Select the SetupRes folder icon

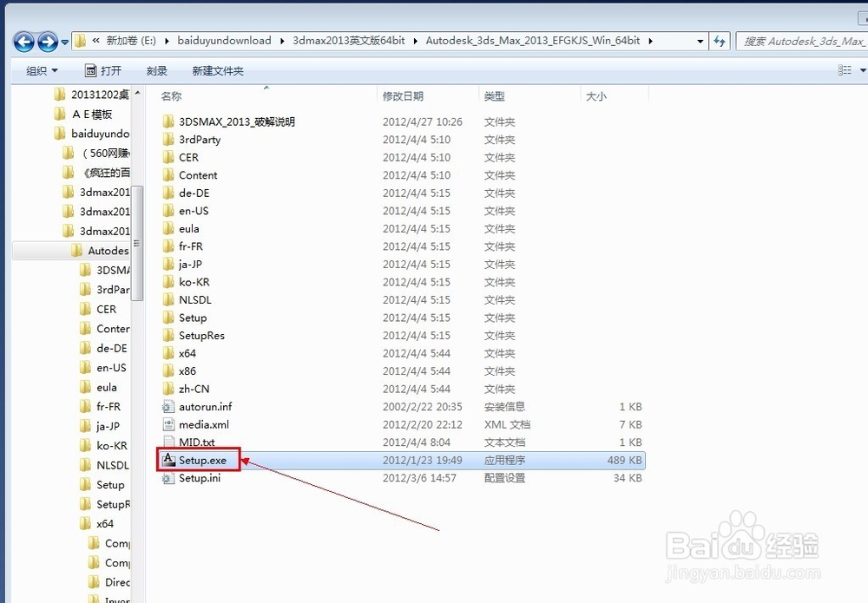click(x=168, y=335)
